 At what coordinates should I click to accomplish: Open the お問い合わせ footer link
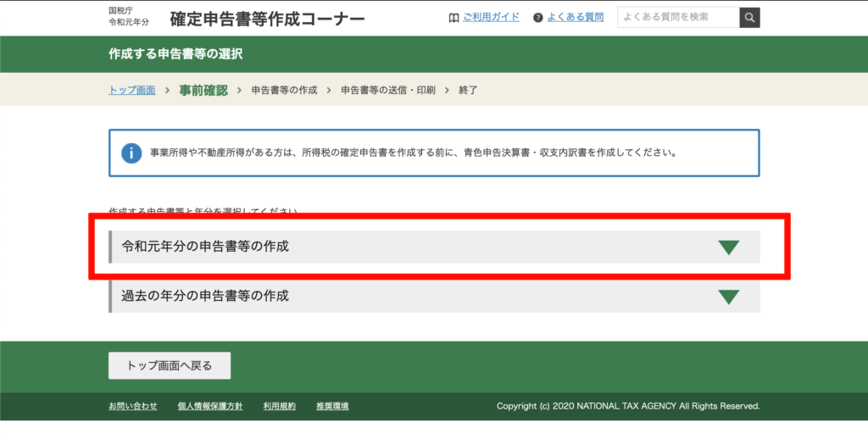coord(133,406)
